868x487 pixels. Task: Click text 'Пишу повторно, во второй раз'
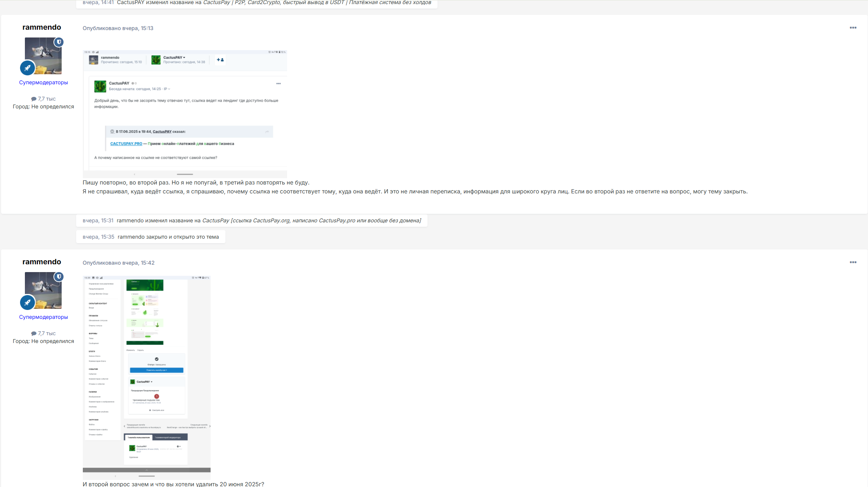pos(126,183)
